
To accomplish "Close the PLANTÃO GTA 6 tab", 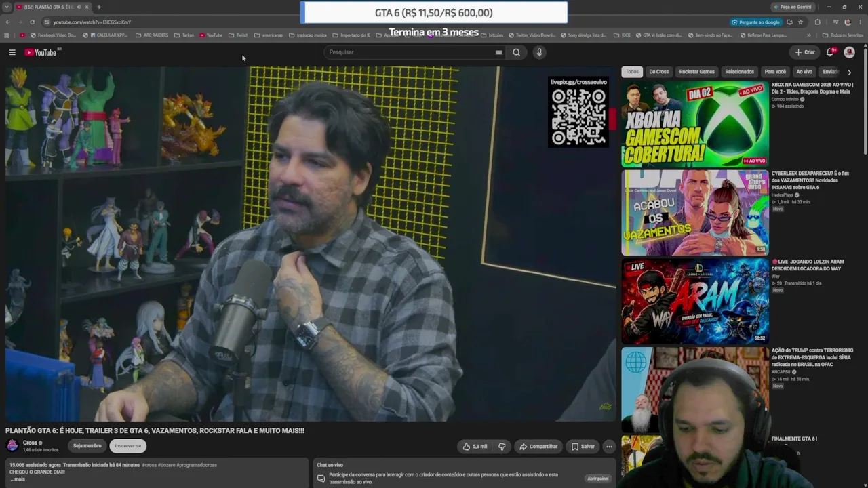I will click(x=87, y=7).
